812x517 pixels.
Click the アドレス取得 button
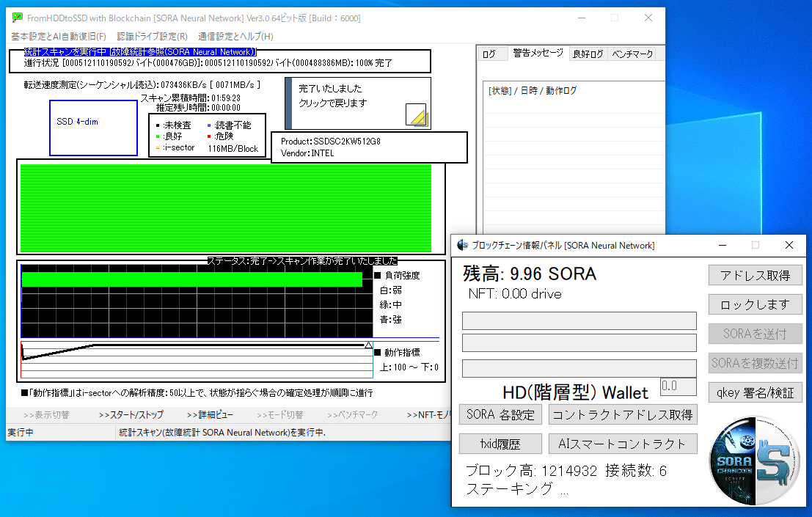point(755,275)
